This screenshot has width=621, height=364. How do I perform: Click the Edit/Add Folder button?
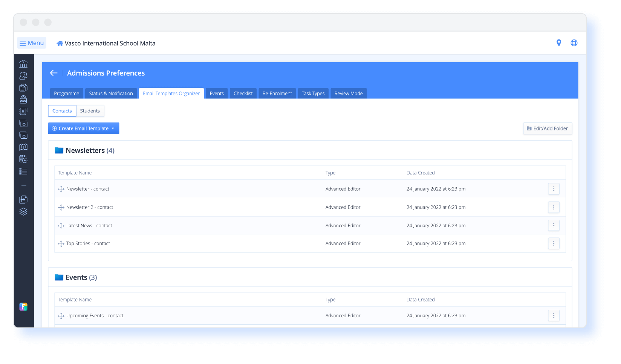click(548, 128)
